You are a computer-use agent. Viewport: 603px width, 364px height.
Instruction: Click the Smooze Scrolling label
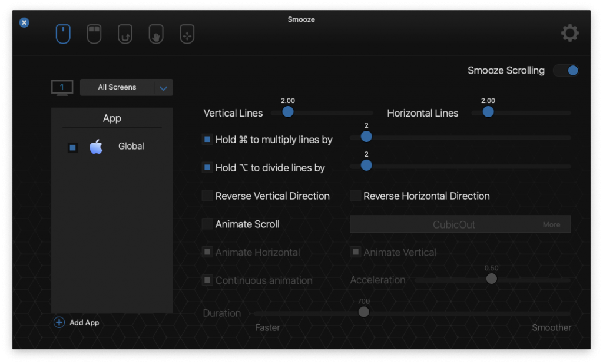tap(506, 71)
